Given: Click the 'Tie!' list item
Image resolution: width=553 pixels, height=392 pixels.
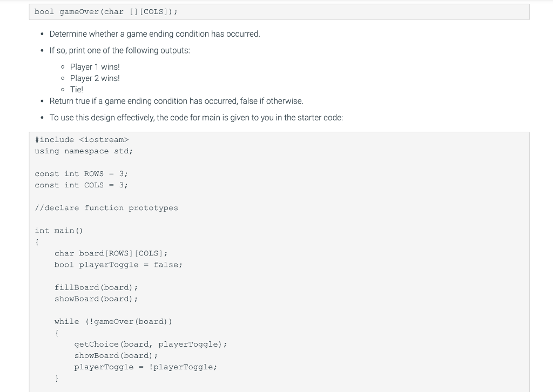Looking at the screenshot, I should (x=77, y=90).
